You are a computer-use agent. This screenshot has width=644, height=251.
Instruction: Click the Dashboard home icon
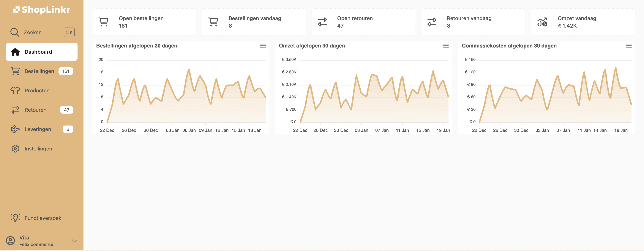click(x=15, y=52)
